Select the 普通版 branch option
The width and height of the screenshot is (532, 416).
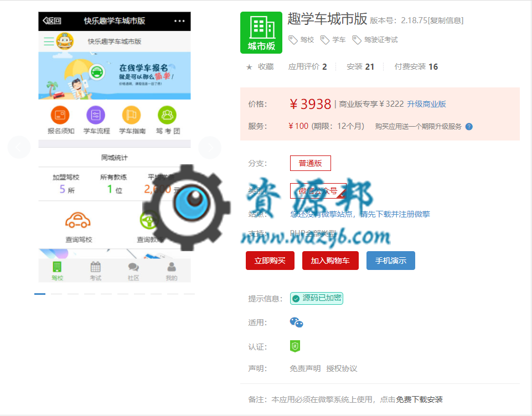(x=311, y=163)
